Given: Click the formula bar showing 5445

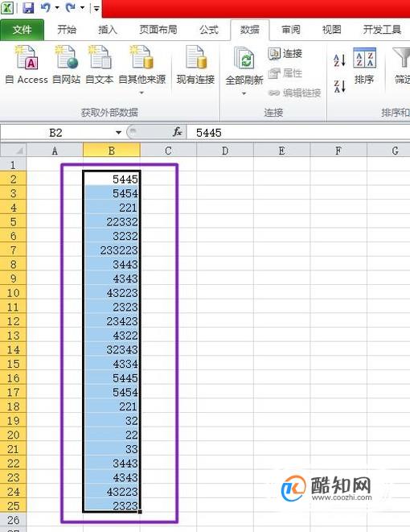Looking at the screenshot, I should click(298, 132).
